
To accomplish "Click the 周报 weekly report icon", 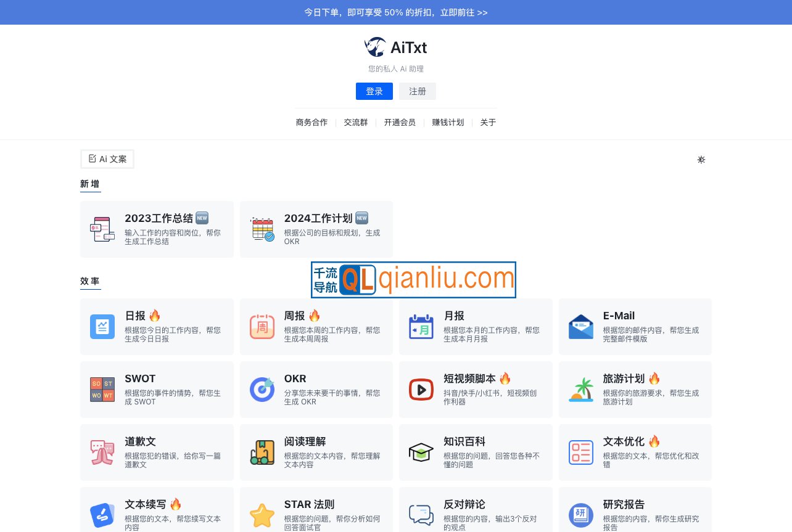I will click(262, 327).
